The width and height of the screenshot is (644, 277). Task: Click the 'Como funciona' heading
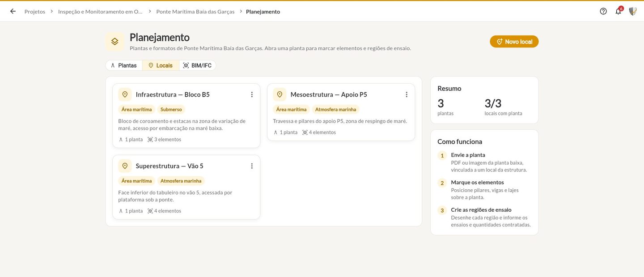point(460,141)
